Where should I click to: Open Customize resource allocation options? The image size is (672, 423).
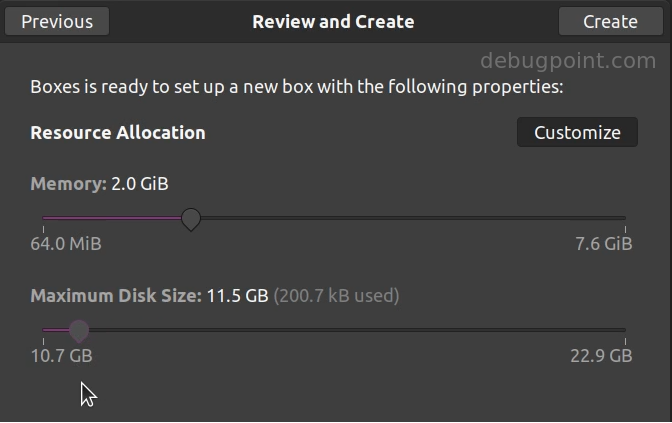(x=577, y=133)
